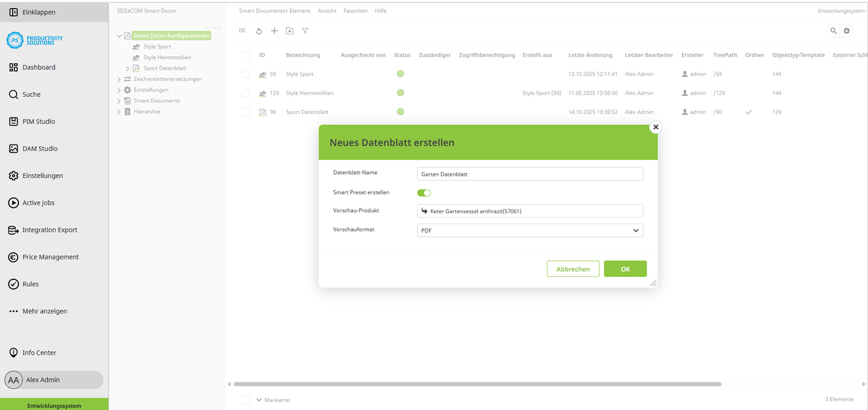This screenshot has width=868, height=410.
Task: Select the plus icon to add an element
Action: tap(274, 30)
